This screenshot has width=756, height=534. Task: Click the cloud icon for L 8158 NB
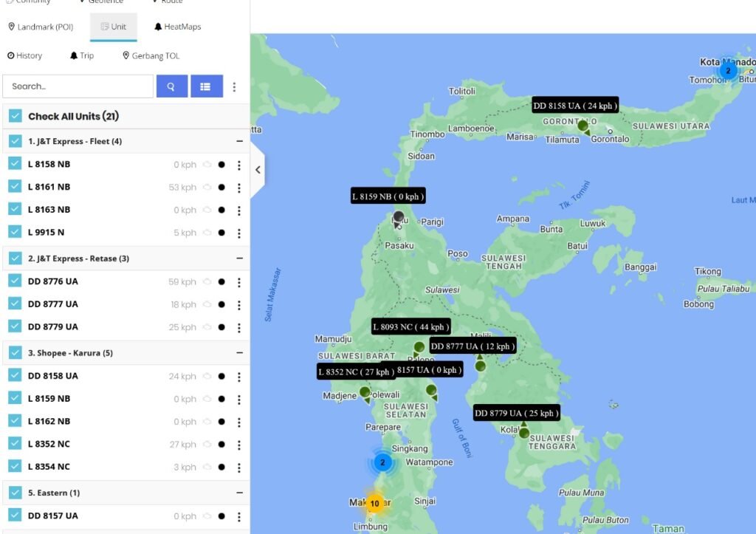pyautogui.click(x=207, y=165)
